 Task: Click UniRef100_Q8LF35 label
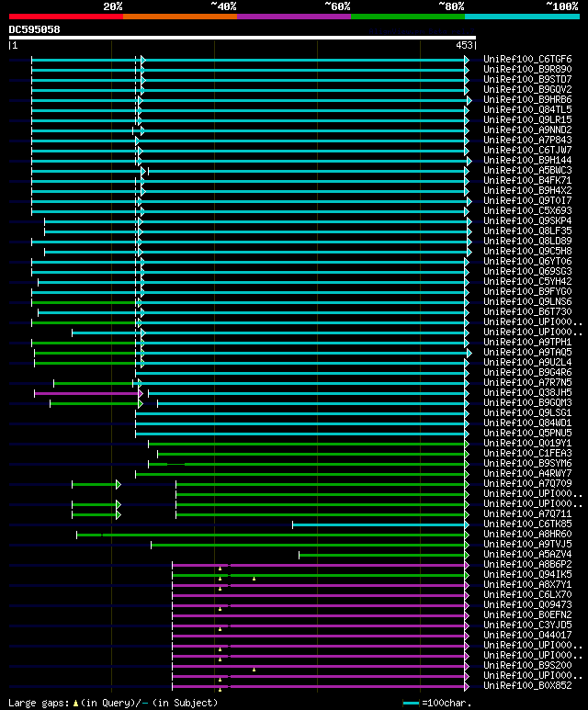527,231
